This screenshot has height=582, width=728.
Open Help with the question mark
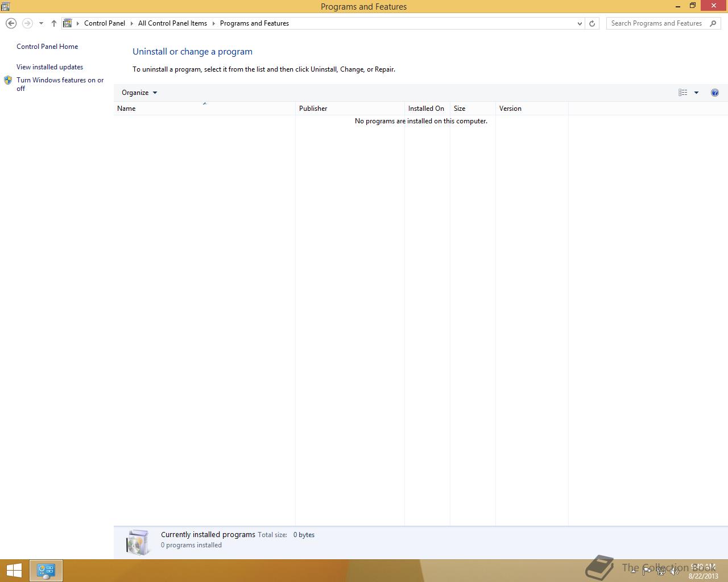[715, 93]
